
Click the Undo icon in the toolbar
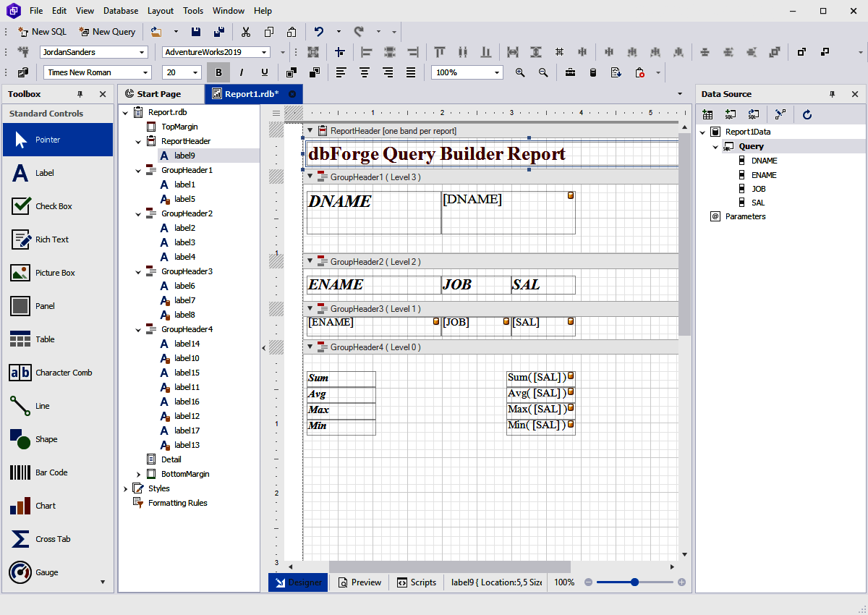pyautogui.click(x=318, y=32)
